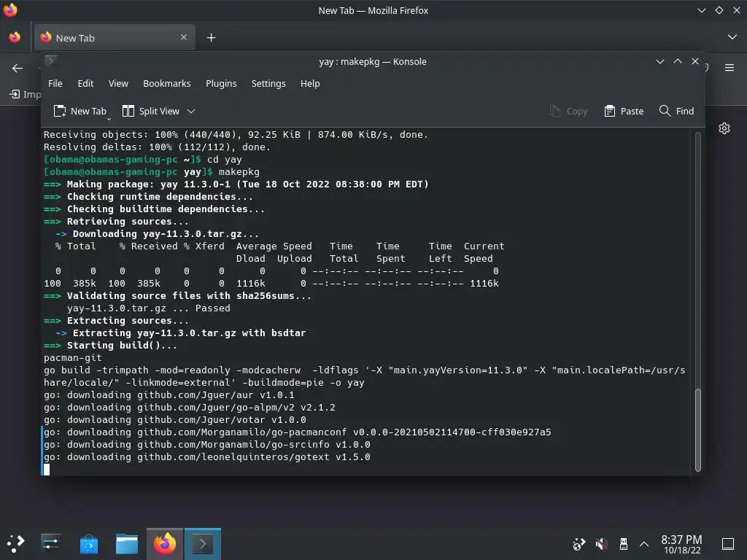Open the Konsole File menu
This screenshot has width=747, height=560.
pyautogui.click(x=55, y=84)
